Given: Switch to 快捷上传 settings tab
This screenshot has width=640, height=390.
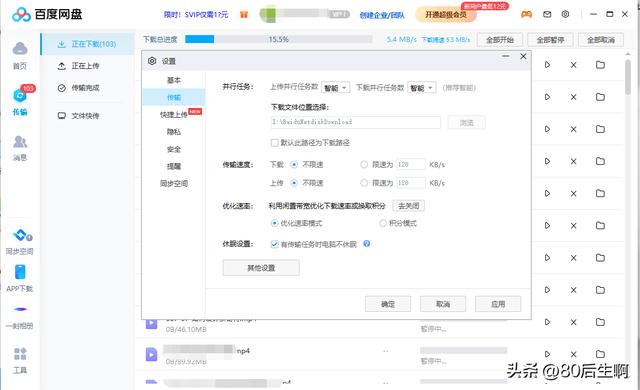Looking at the screenshot, I should coord(173,115).
